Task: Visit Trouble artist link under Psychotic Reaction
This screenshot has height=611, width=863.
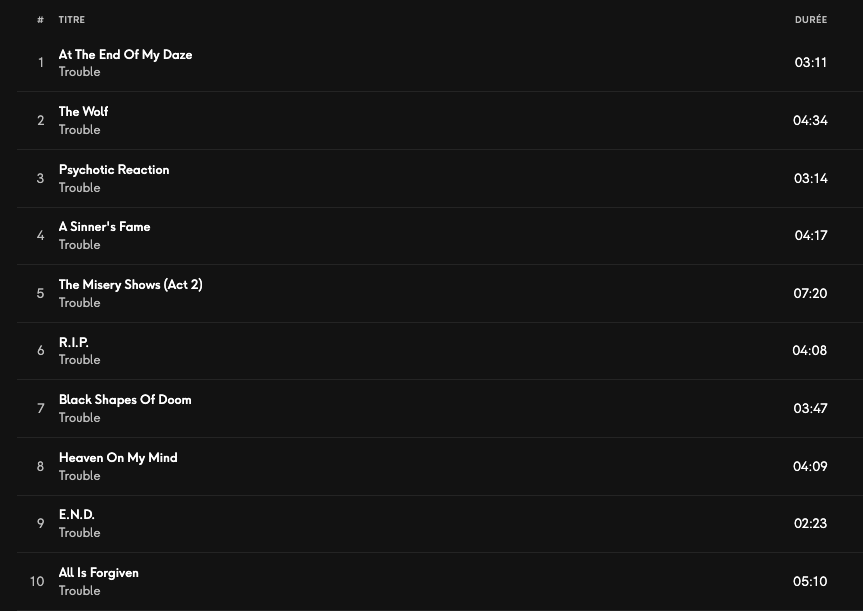Action: pos(79,188)
